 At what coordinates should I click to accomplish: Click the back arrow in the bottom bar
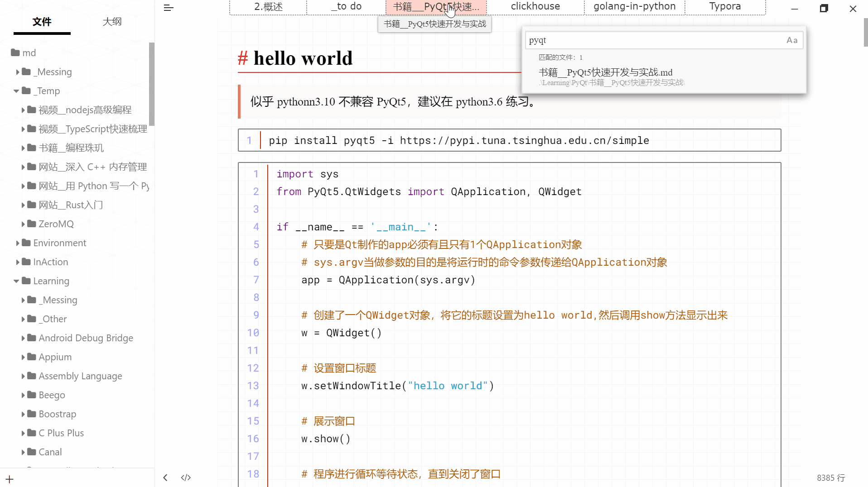pos(165,477)
